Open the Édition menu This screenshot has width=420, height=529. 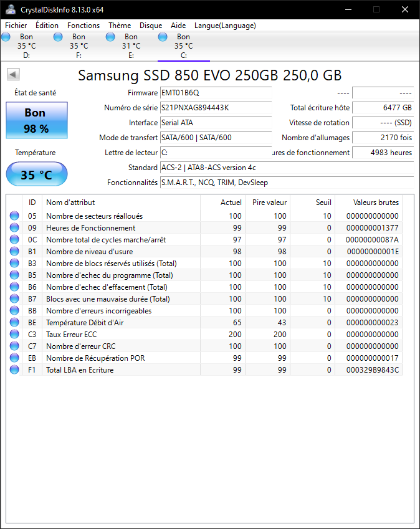[47, 26]
